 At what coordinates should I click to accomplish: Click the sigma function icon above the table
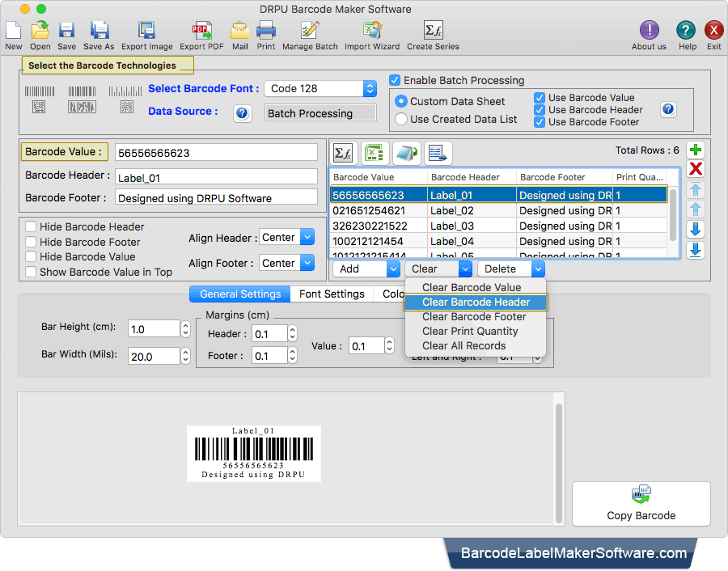click(x=344, y=153)
